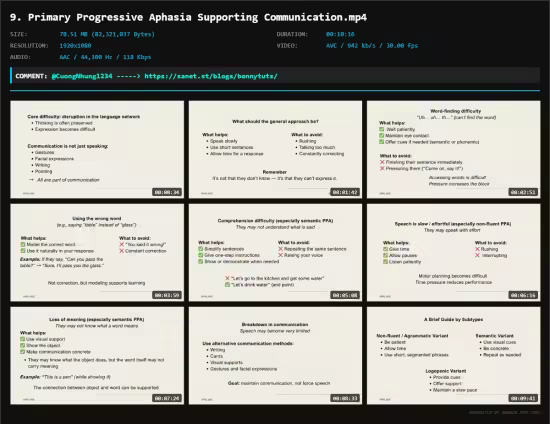
Task: Click green check beside 'Maintain eye contact'
Action: coord(382,136)
